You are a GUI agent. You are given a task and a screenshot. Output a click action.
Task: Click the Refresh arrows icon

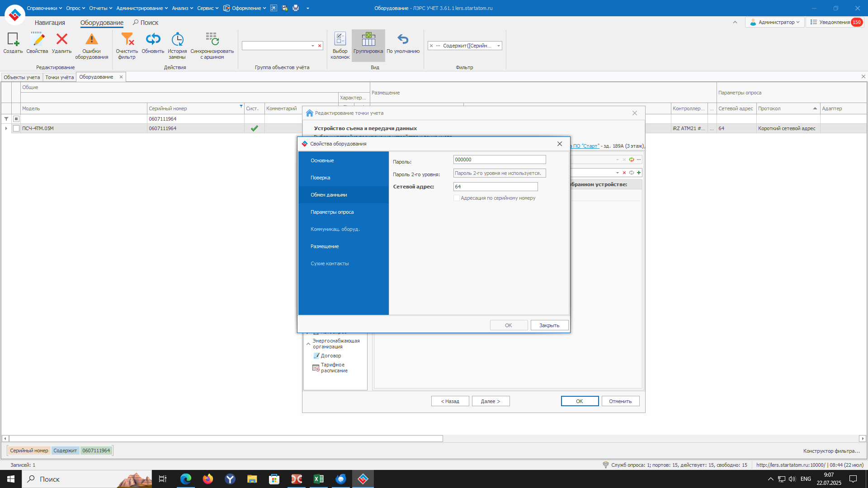(153, 40)
